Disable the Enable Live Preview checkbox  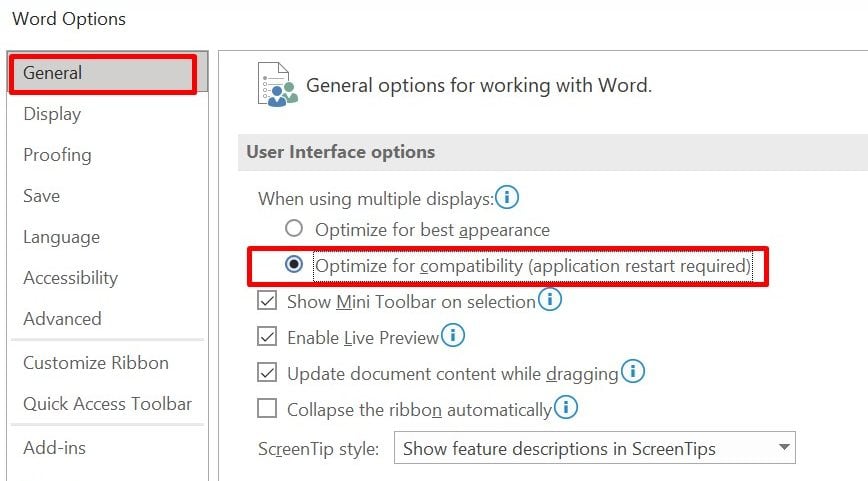(x=267, y=337)
